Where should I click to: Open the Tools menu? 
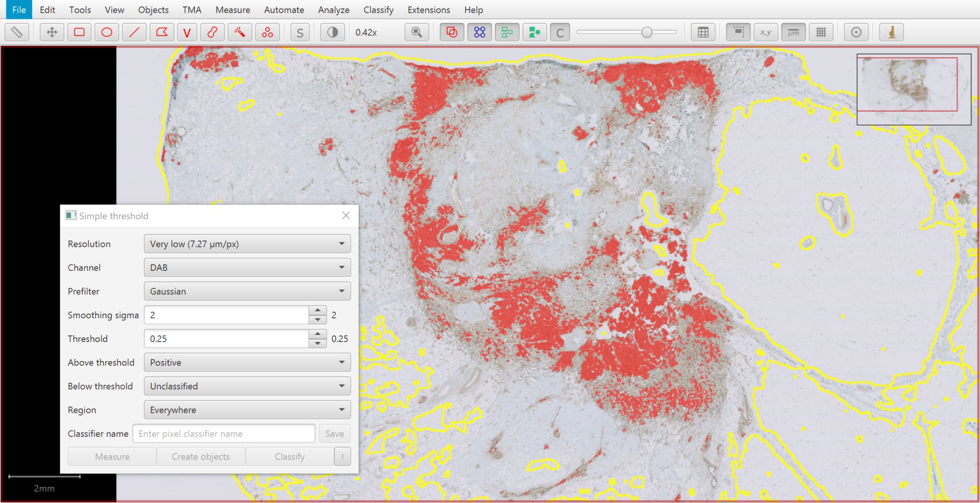tap(80, 10)
